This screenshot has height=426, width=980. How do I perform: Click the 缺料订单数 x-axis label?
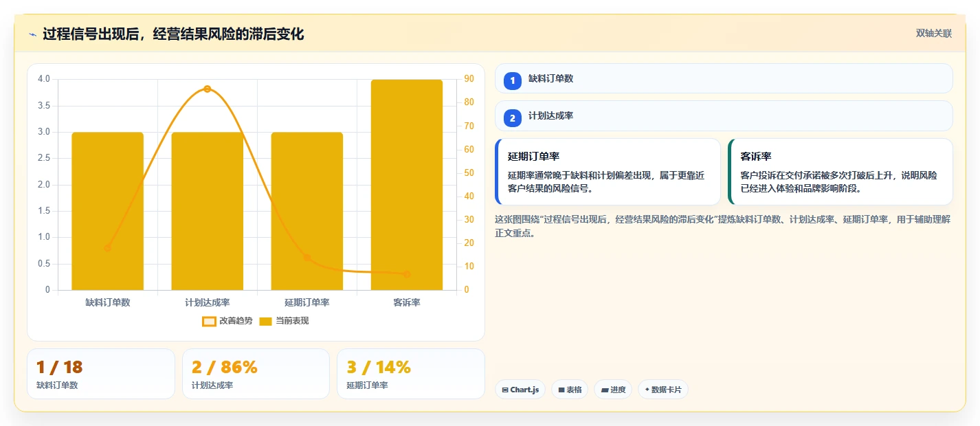[108, 302]
